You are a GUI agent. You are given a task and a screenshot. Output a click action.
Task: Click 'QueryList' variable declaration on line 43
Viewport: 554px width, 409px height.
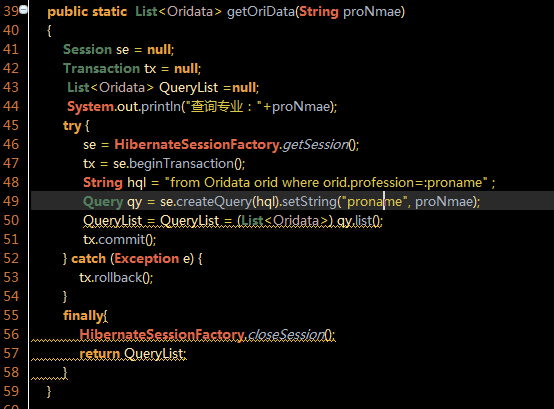tap(188, 88)
